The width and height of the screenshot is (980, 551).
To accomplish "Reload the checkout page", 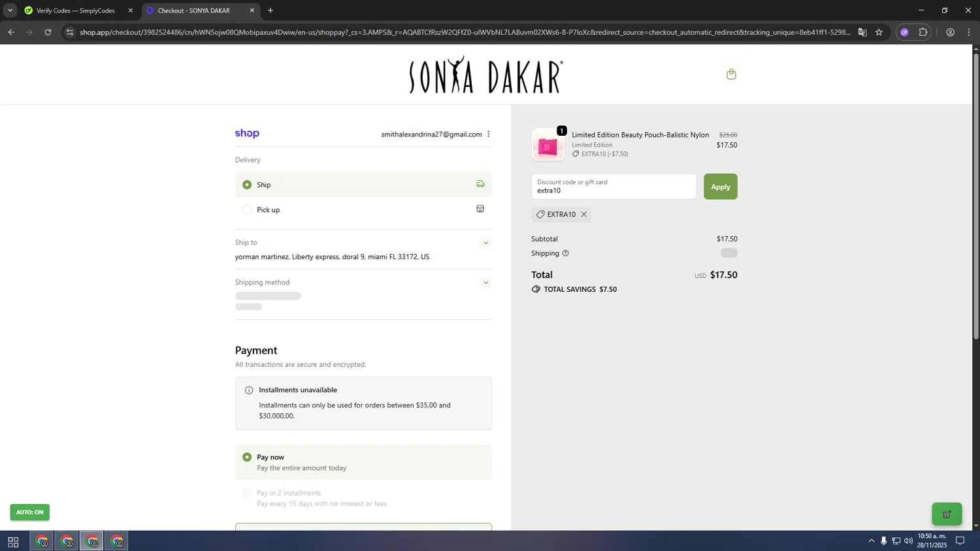I will 48,32.
